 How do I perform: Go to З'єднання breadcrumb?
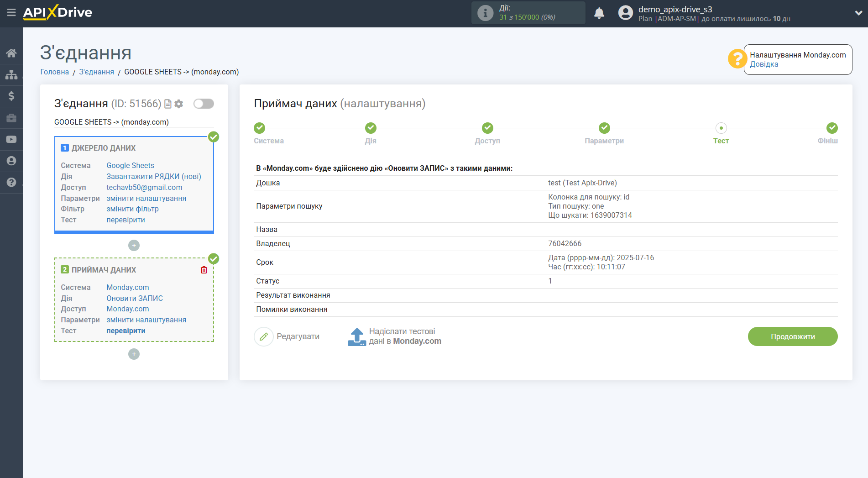click(96, 72)
